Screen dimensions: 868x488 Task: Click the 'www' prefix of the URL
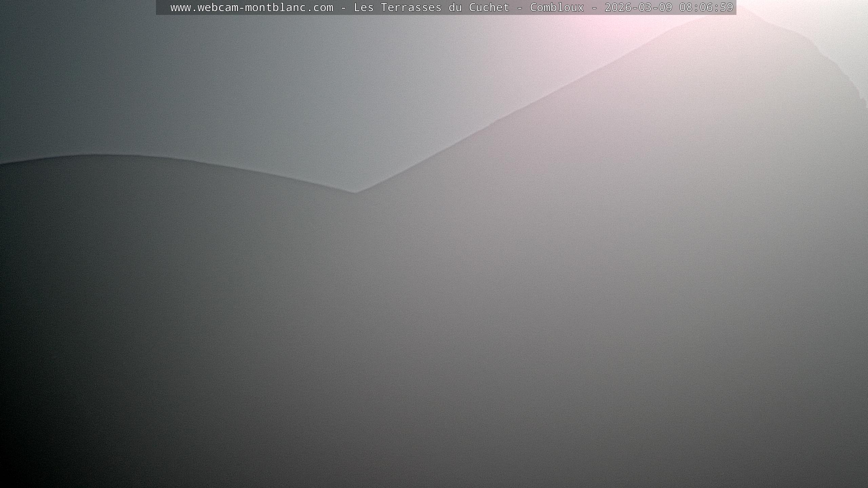coord(180,7)
